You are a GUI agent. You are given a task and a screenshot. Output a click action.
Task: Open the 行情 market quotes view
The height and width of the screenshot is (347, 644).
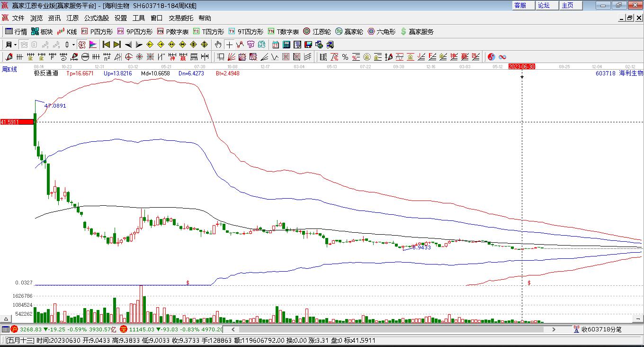tap(16, 32)
